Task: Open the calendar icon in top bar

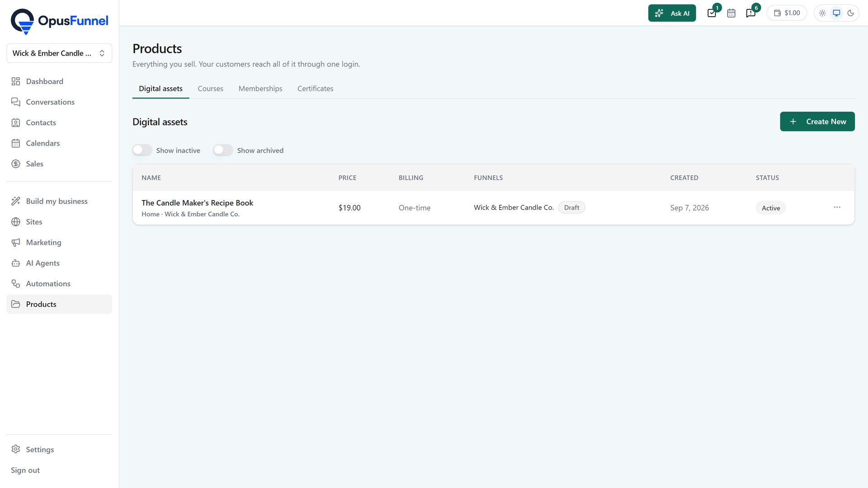Action: pyautogui.click(x=731, y=13)
